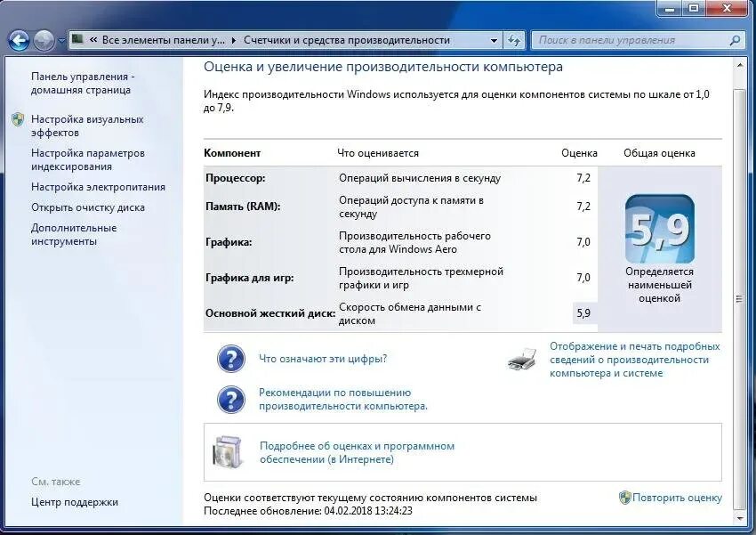Minimize the window
Screen dimensions: 756x535
tap(671, 7)
